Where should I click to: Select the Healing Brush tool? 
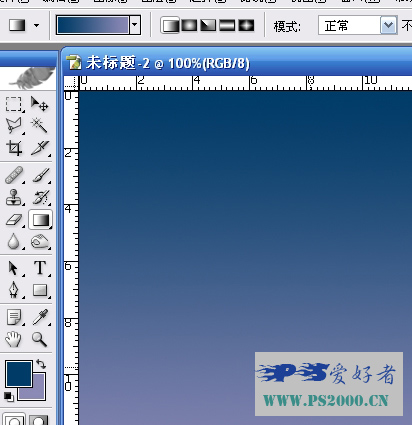[x=14, y=175]
